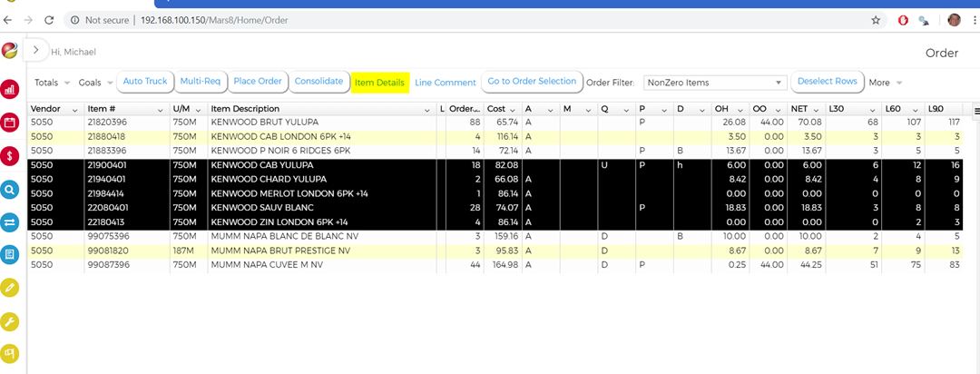Click the browser back arrow

point(8,20)
